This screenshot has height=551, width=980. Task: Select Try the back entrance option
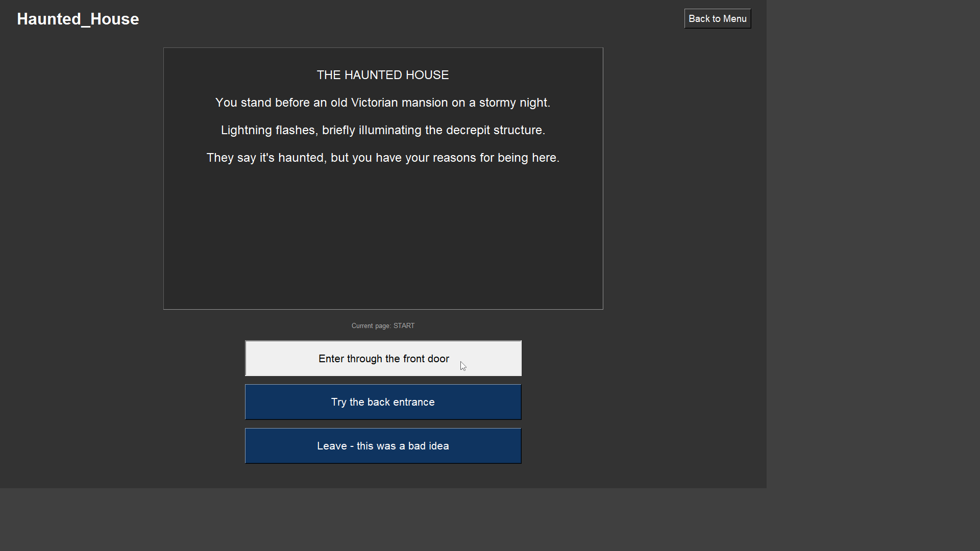pyautogui.click(x=383, y=402)
